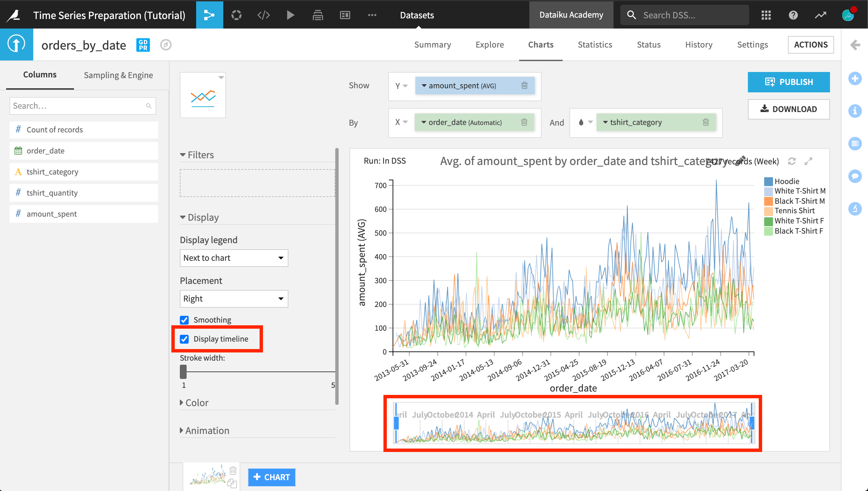Click the Deploy/publish pipeline icon
This screenshot has width=868, height=491.
click(319, 16)
